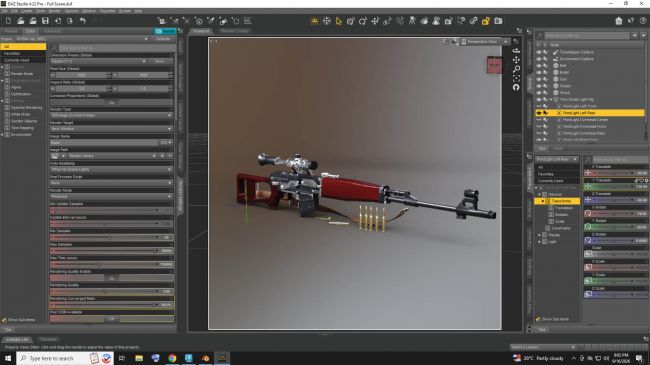Click the Save floppy disk icon
The image size is (650, 365).
45,21
